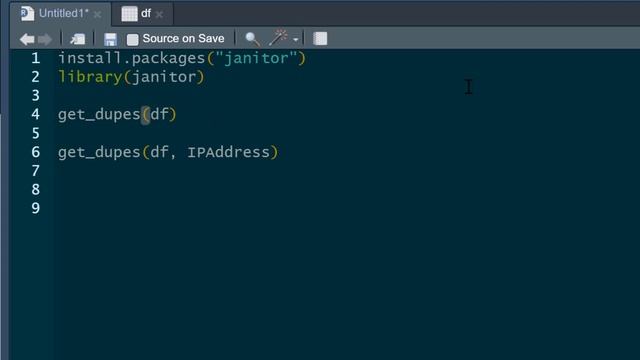Close the Untitled1* tab

(x=98, y=15)
